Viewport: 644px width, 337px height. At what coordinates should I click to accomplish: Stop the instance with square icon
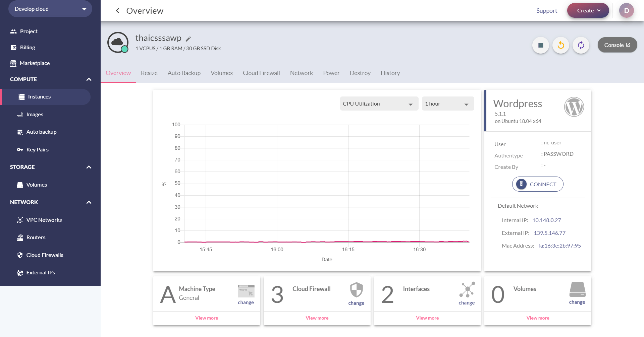point(541,45)
